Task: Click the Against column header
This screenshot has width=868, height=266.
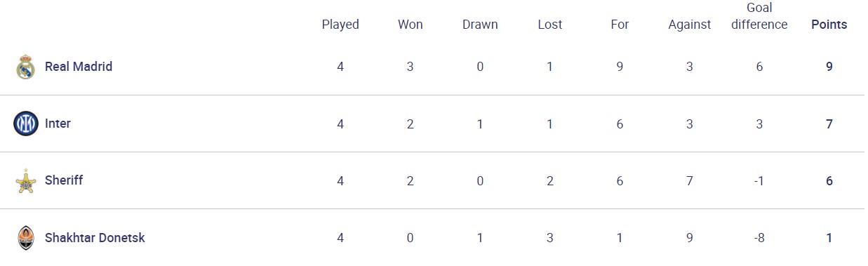Action: [x=690, y=25]
